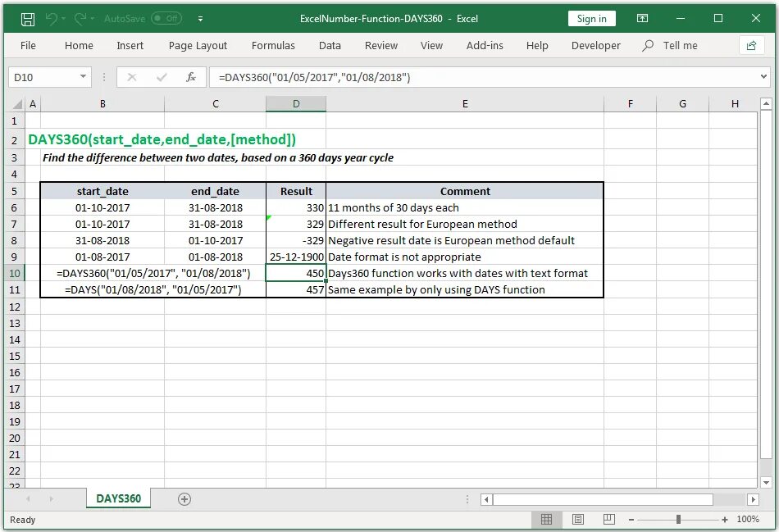
Task: Click the Enter checkmark formula icon
Action: (162, 78)
